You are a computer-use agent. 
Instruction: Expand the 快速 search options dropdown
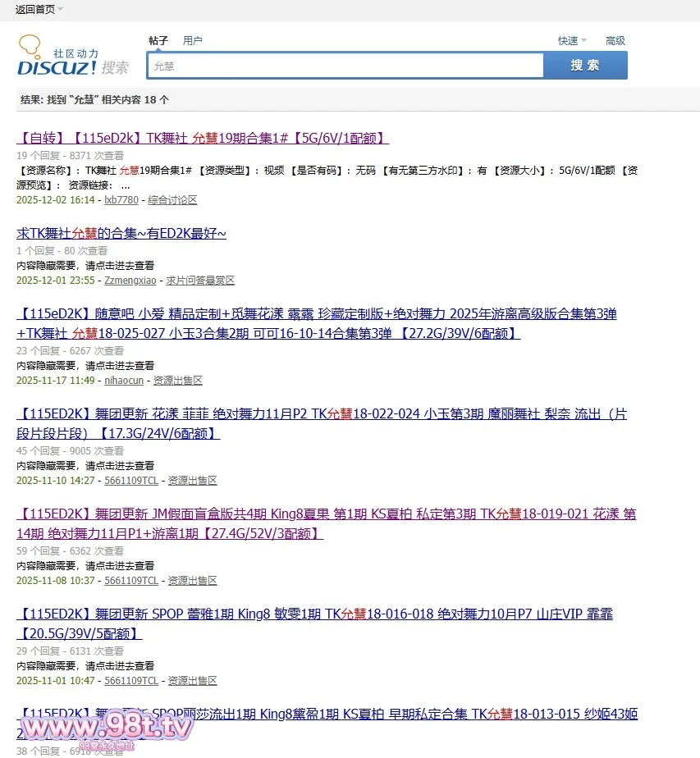572,40
